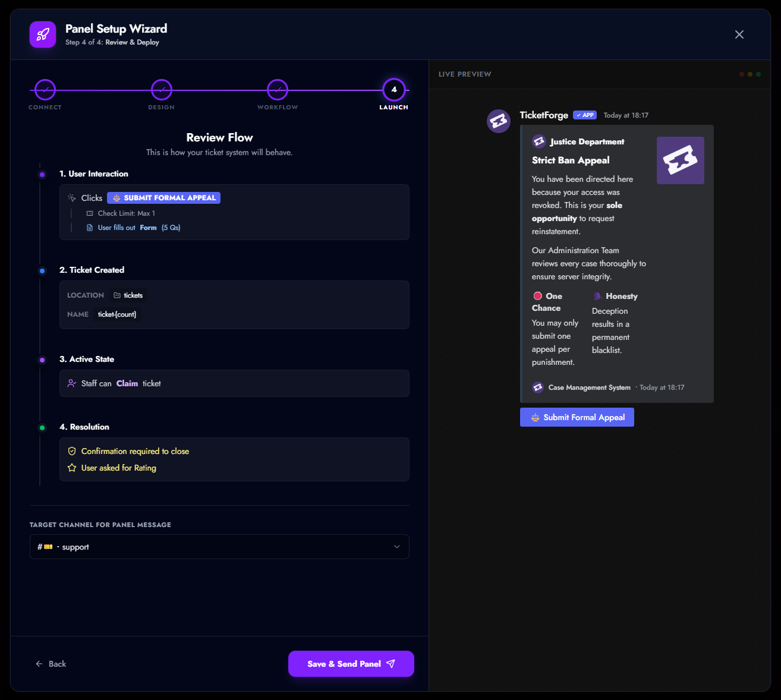Click the ticket icon next to Check Limit
781x700 pixels.
point(90,213)
